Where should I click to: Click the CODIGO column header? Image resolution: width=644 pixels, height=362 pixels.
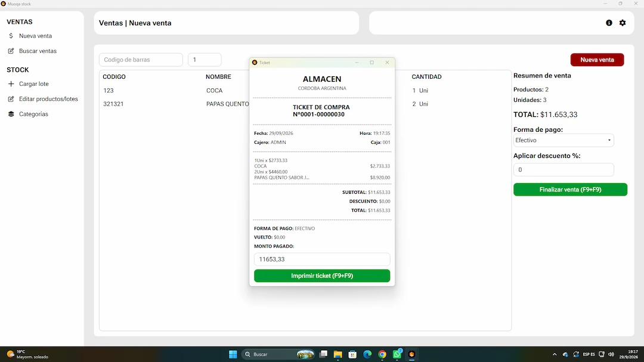click(x=114, y=77)
